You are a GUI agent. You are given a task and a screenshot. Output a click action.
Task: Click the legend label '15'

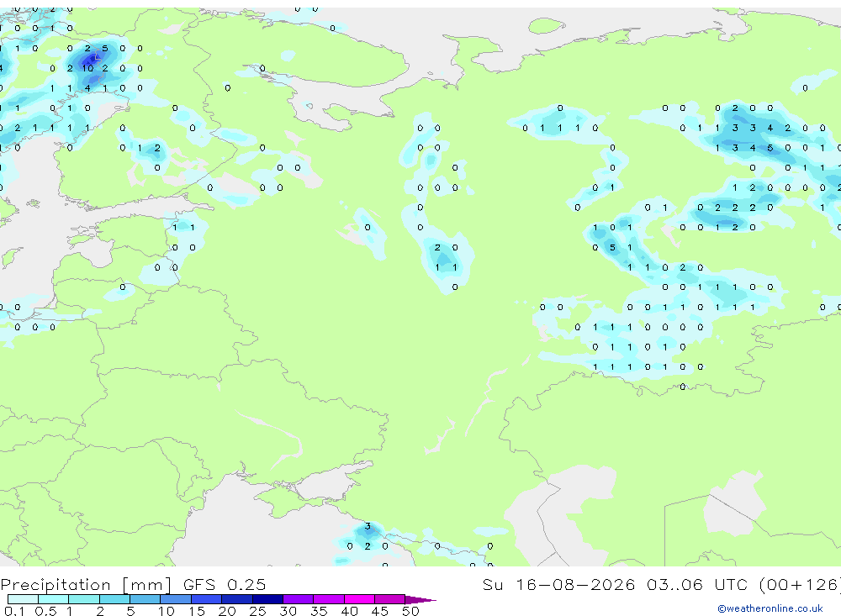point(197,611)
